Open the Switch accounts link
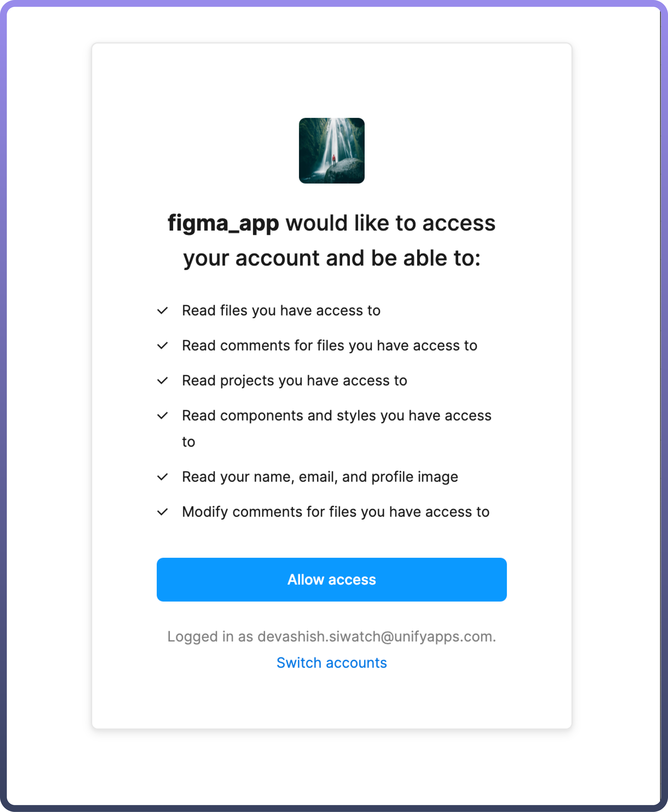Screen dimensions: 668x812 coord(331,663)
